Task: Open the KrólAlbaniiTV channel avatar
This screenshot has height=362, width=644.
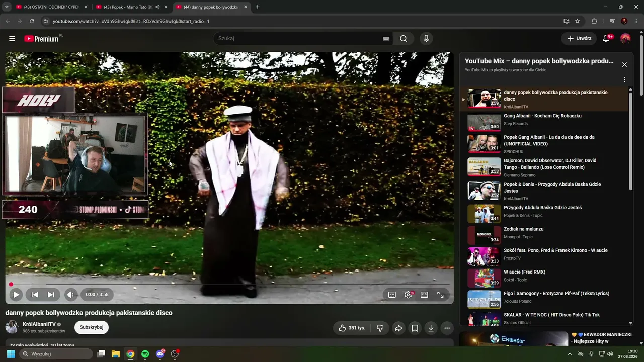Action: click(x=12, y=327)
